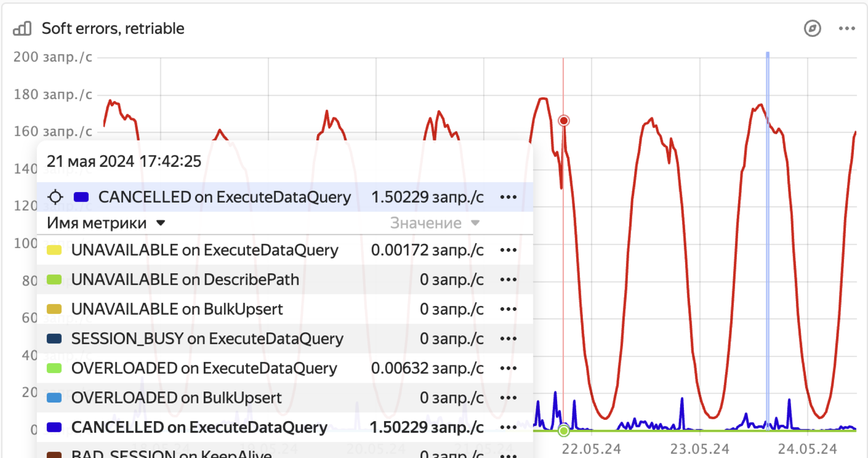Open the compass explore icon
868x458 pixels.
[x=812, y=29]
